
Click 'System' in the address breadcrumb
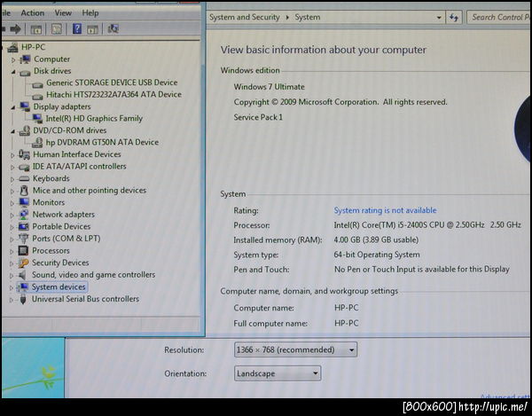308,18
